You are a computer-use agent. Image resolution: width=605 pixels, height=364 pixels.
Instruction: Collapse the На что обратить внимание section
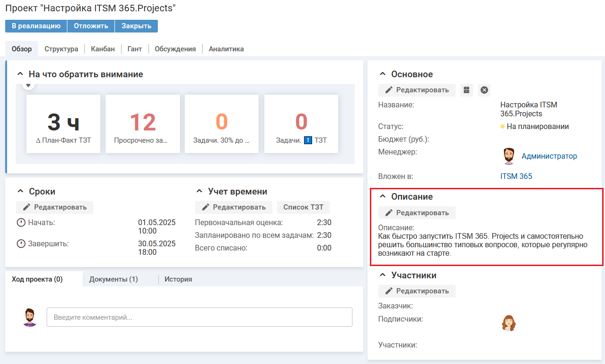coord(20,74)
